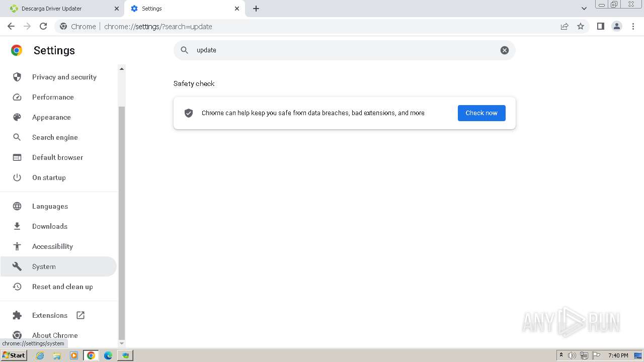This screenshot has width=644, height=362.
Task: Click the About Chrome logo icon
Action: pyautogui.click(x=17, y=335)
